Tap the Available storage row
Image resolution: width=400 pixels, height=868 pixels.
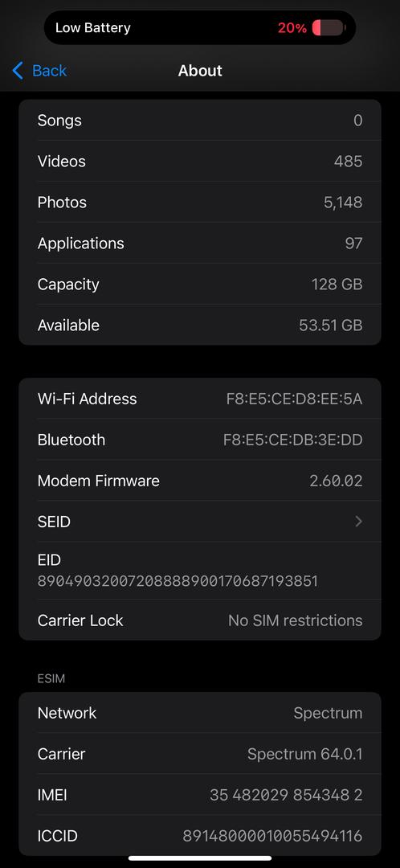(200, 325)
